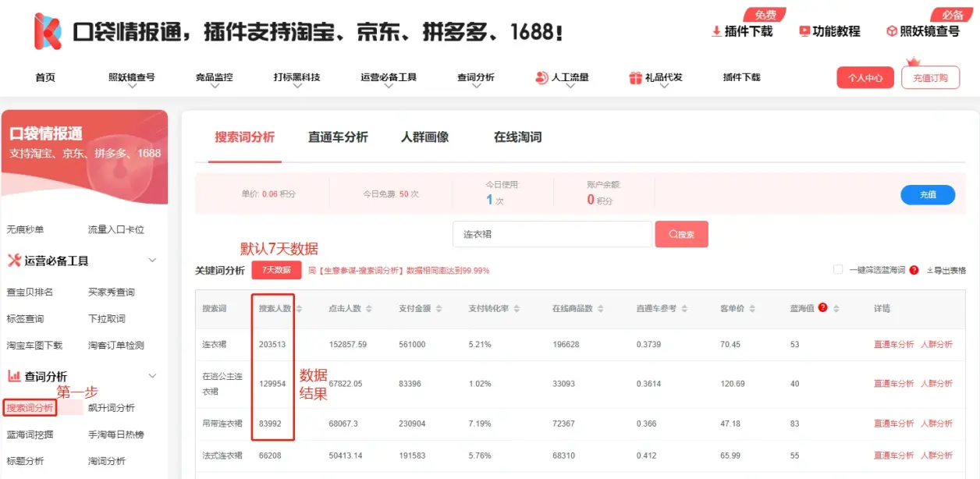Click the 运营必备工具 wrench icon in sidebar
This screenshot has height=479, width=980.
click(x=14, y=261)
